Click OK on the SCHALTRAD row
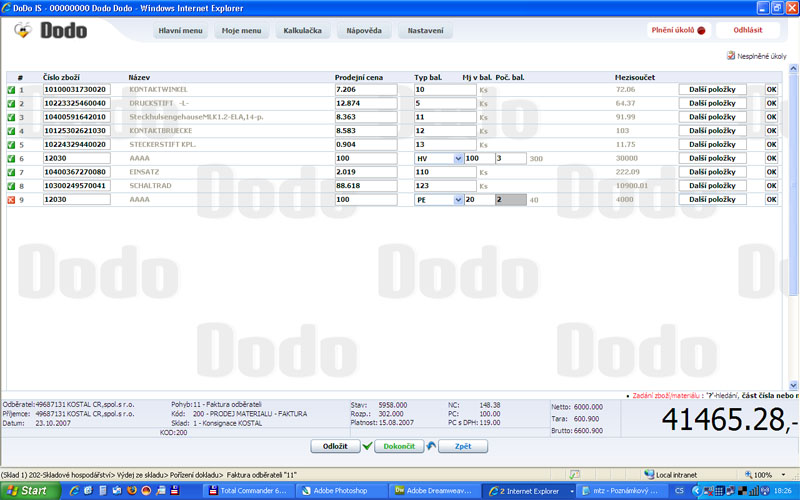Screen dimensions: 800x500 771,186
